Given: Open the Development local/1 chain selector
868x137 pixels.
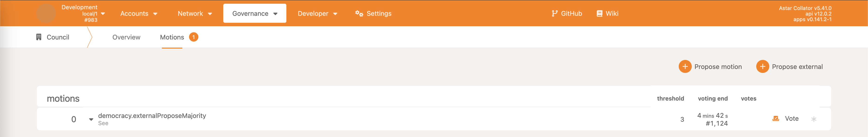Looking at the screenshot, I should coord(83,13).
